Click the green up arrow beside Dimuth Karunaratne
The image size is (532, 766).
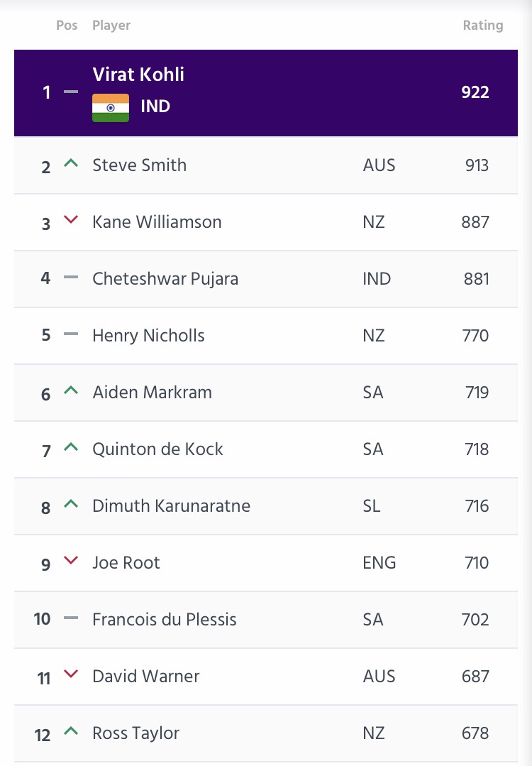(71, 503)
